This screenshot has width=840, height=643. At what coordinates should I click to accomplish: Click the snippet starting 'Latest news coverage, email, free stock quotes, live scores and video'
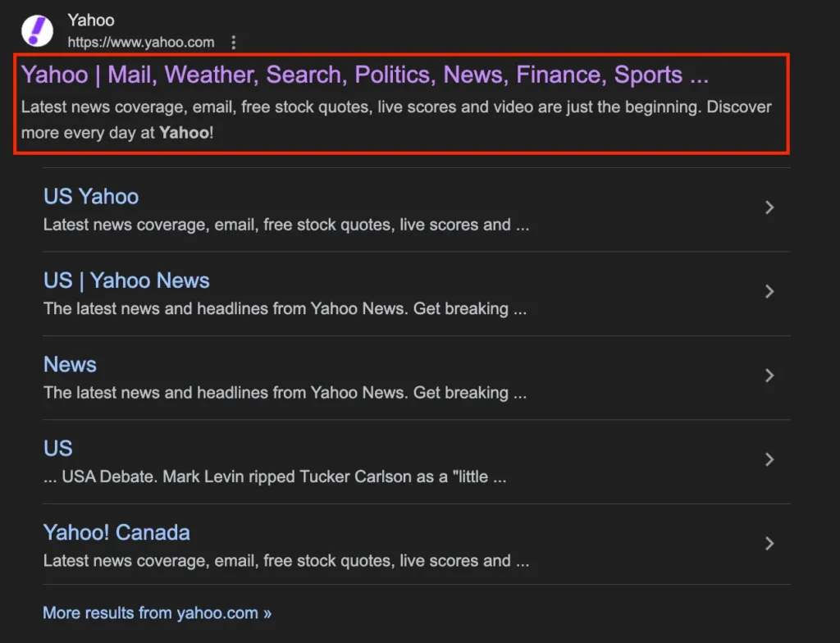coord(396,120)
